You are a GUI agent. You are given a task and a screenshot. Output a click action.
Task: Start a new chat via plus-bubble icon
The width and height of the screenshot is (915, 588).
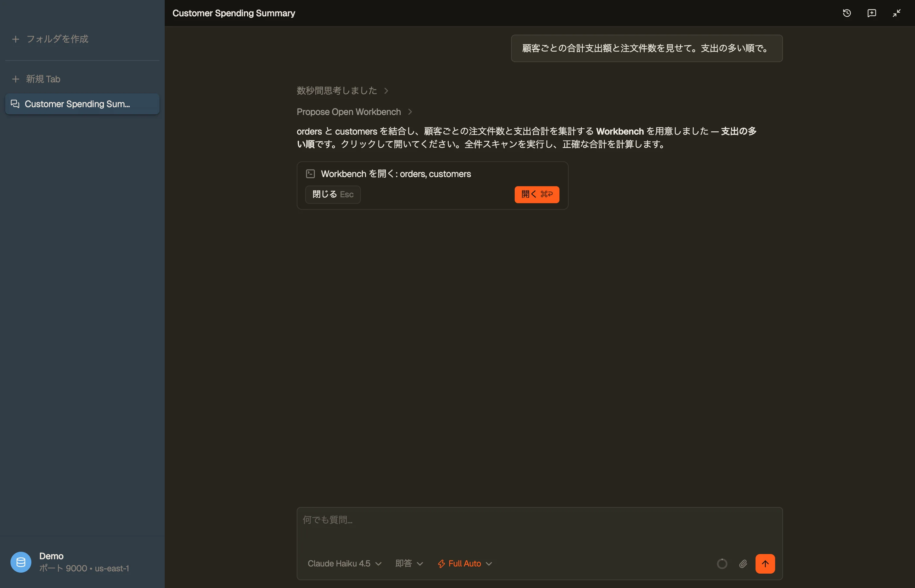[x=872, y=13]
